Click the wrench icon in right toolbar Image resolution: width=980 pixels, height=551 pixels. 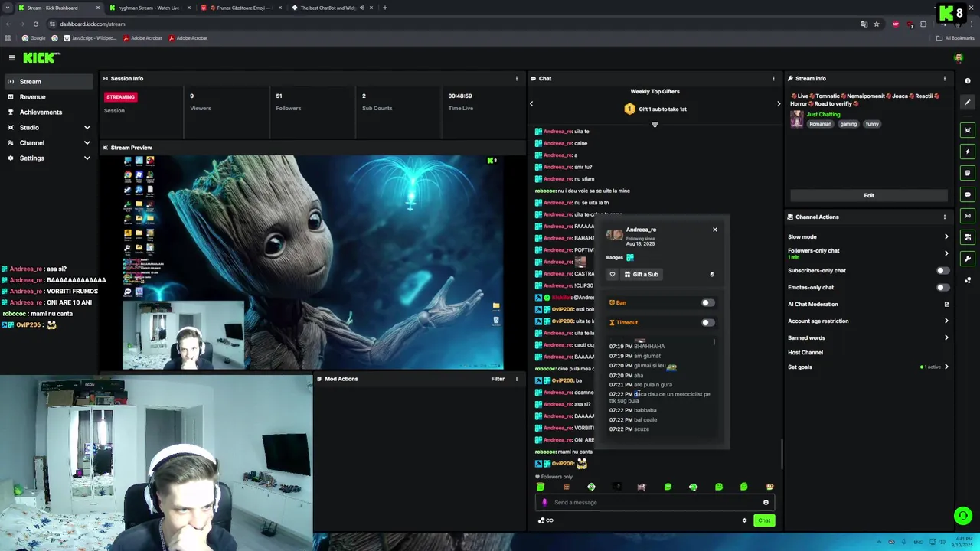click(968, 259)
